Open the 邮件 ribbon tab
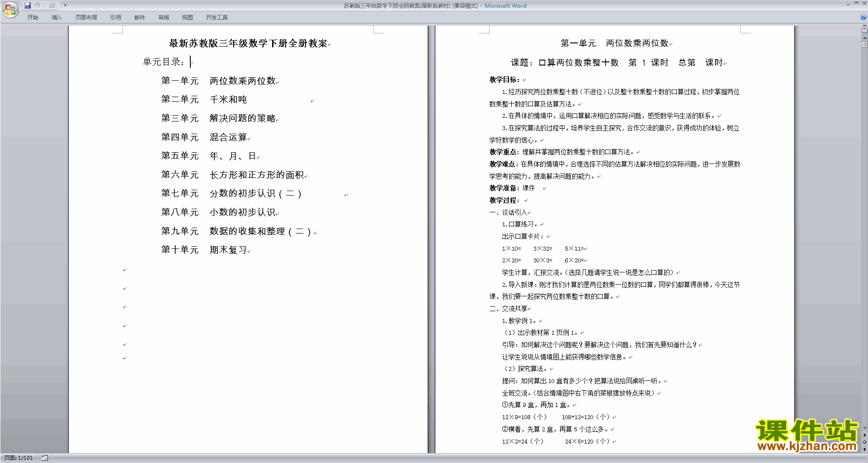 tap(140, 18)
